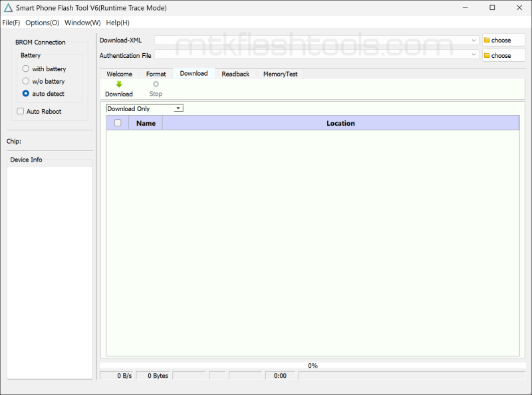Click the Name column header
Screen dimensions: 532x395
(x=146, y=123)
